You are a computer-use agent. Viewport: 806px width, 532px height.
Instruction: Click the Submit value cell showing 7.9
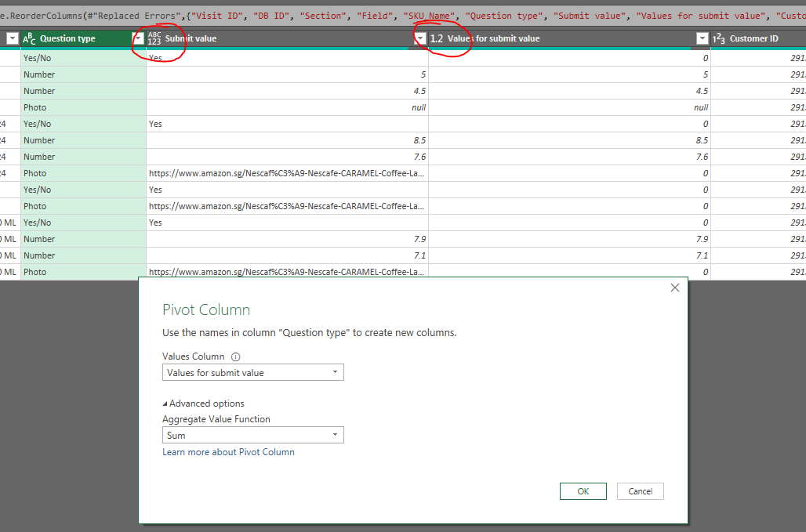click(x=287, y=239)
